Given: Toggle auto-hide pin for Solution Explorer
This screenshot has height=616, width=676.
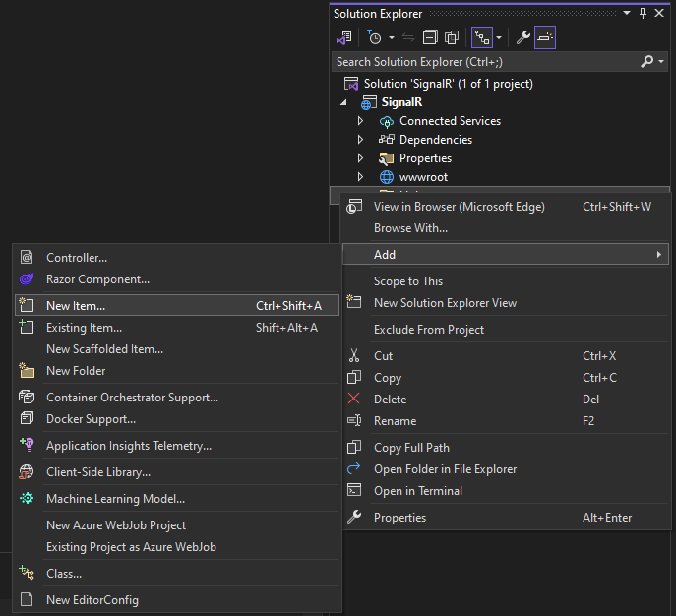Looking at the screenshot, I should pyautogui.click(x=644, y=14).
